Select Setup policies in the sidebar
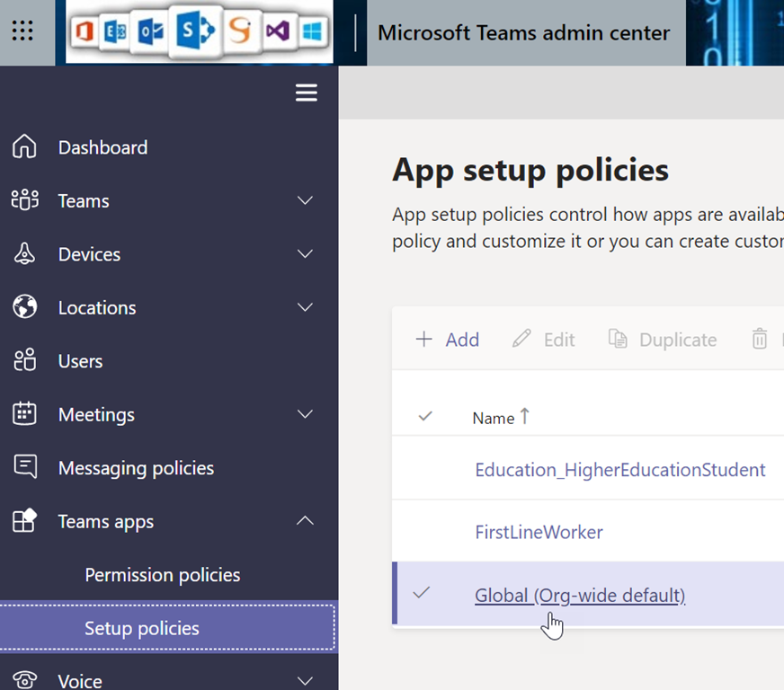The width and height of the screenshot is (784, 690). click(142, 628)
